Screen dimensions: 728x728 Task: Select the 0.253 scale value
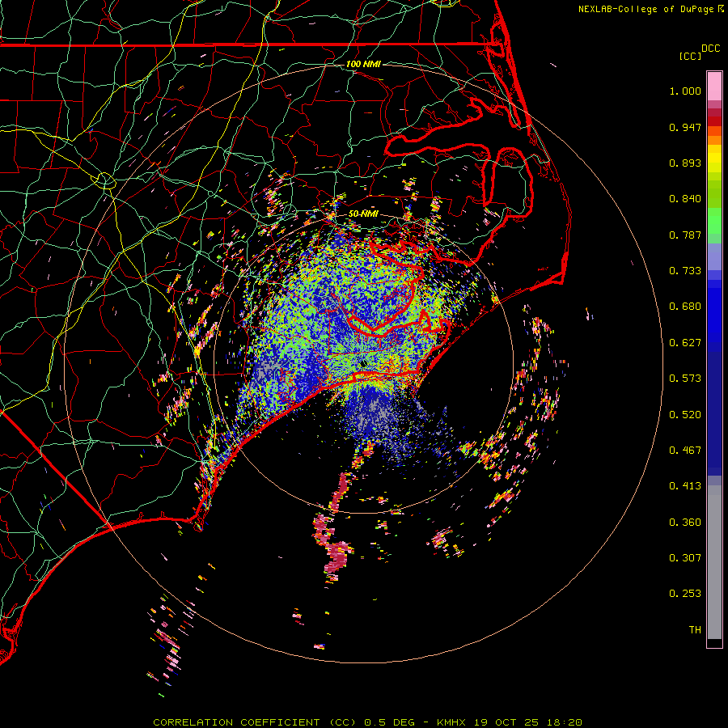click(685, 594)
